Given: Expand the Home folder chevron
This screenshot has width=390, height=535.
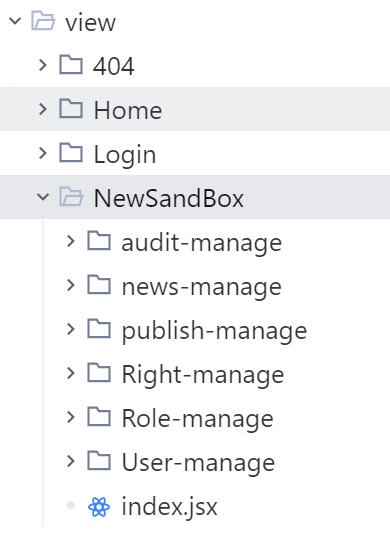Looking at the screenshot, I should point(43,109).
